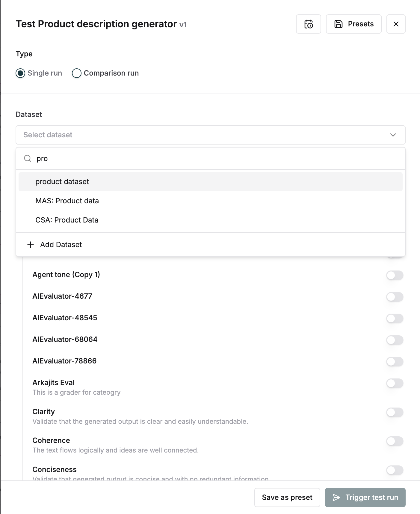Select the Comparison run option
Viewport: 420px width, 514px height.
[x=77, y=73]
